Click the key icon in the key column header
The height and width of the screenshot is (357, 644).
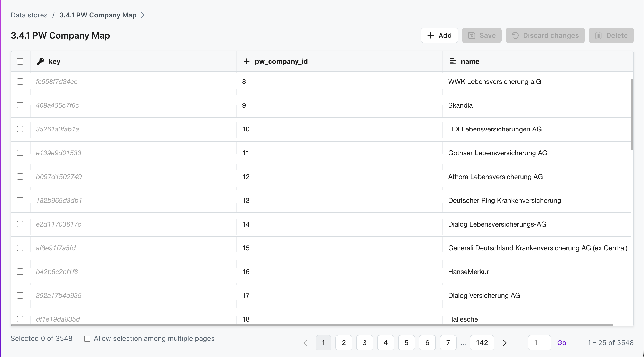click(x=41, y=61)
